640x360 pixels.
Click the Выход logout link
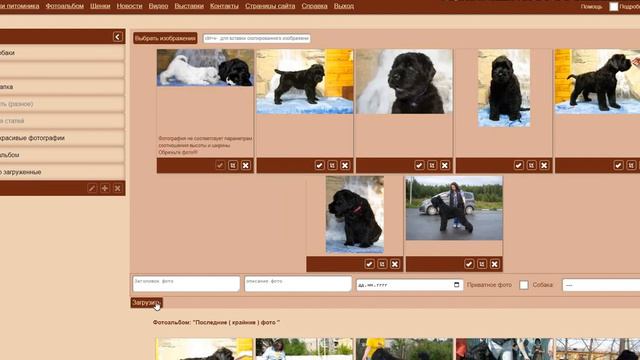[x=344, y=6]
